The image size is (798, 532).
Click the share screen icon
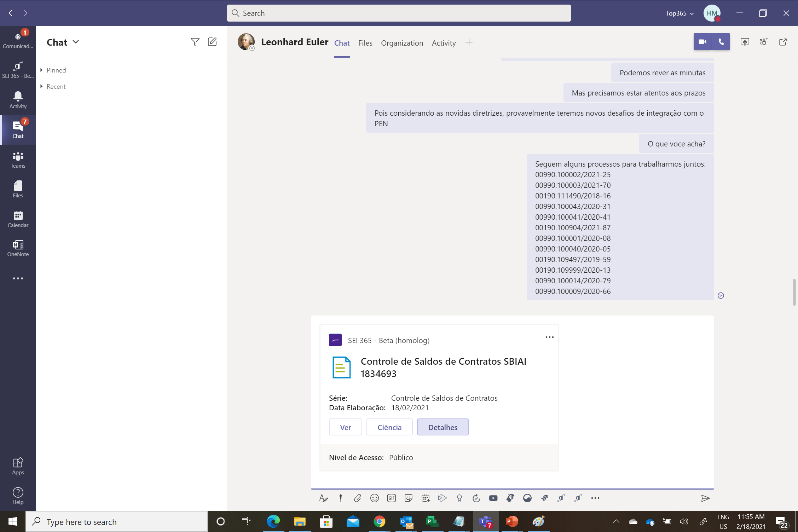[745, 42]
